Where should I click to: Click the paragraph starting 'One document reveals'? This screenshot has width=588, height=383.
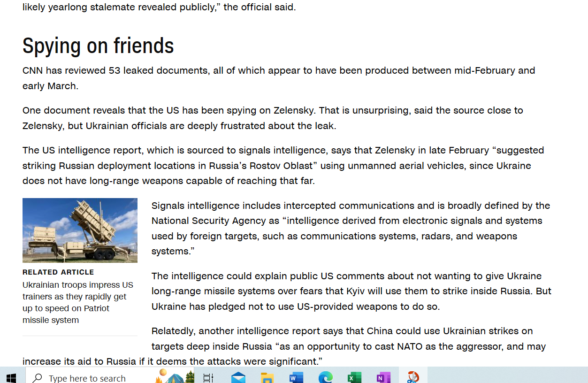click(x=273, y=118)
